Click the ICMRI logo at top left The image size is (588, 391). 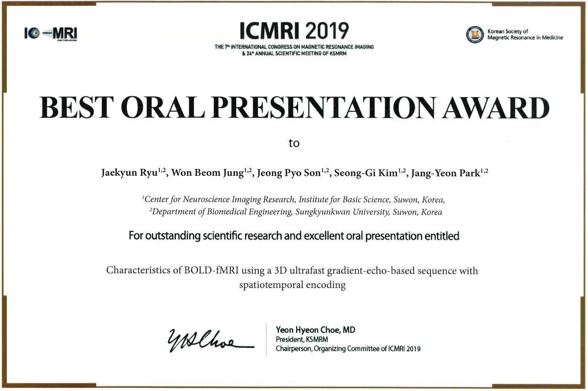[50, 33]
